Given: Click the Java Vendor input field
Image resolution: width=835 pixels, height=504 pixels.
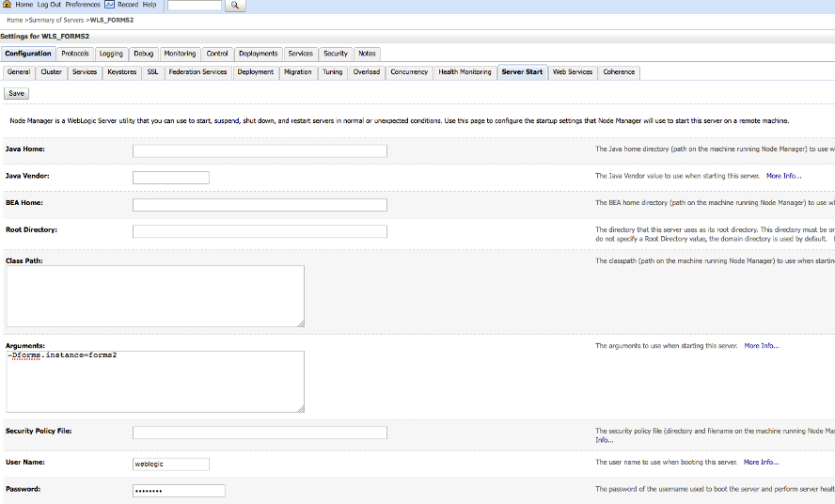Looking at the screenshot, I should (x=171, y=178).
